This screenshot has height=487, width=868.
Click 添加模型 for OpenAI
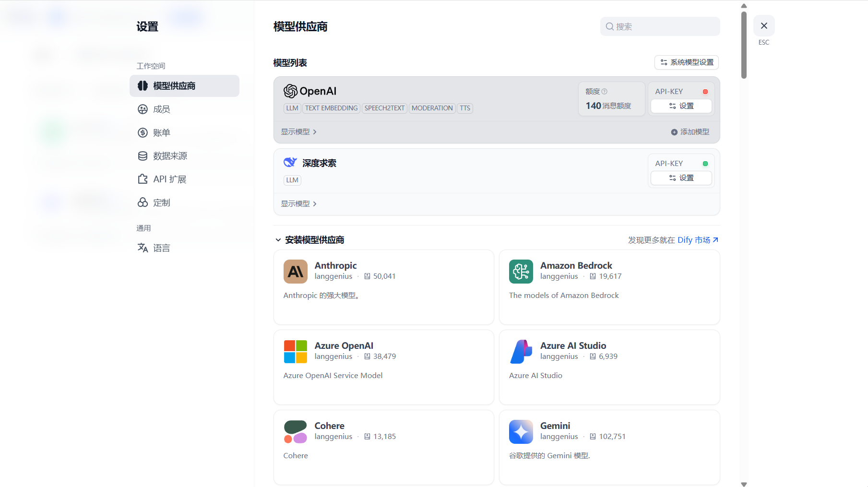(690, 132)
